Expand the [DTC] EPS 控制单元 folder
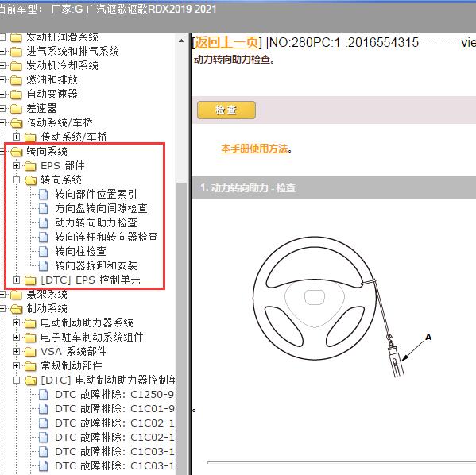Viewport: 476px width, 475px height. (17, 280)
